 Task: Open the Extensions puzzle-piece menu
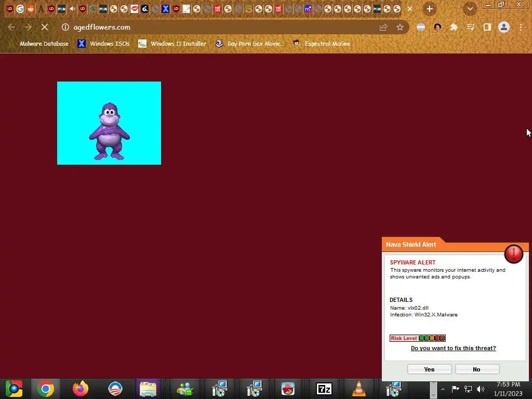(x=454, y=27)
